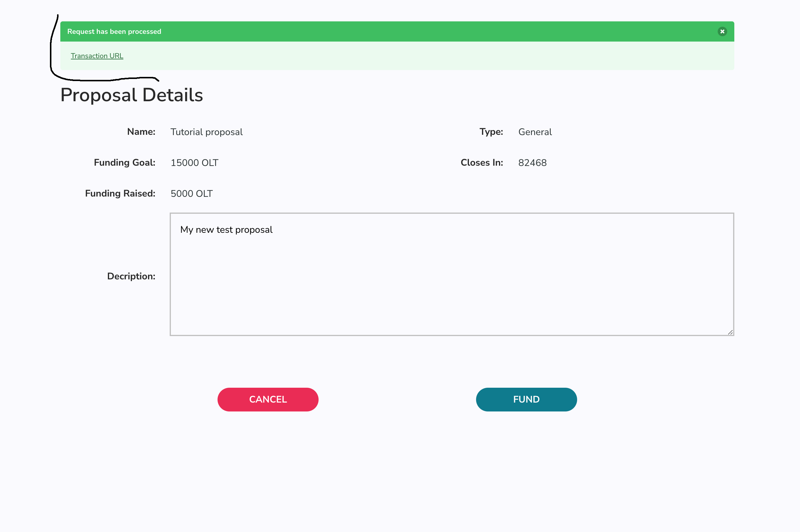Click the 'Request has been processed' banner text
This screenshot has width=800, height=532.
(x=114, y=31)
